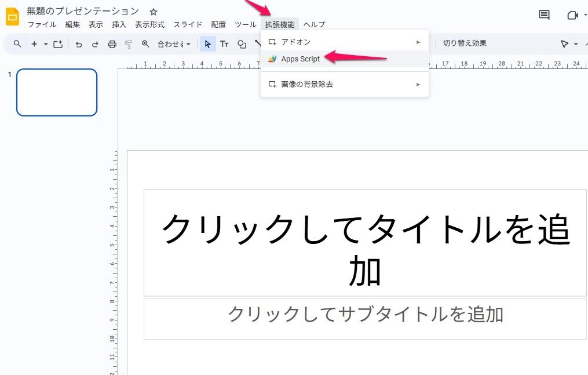This screenshot has height=375, width=588.
Task: Click the video call camera icon
Action: coord(572,16)
